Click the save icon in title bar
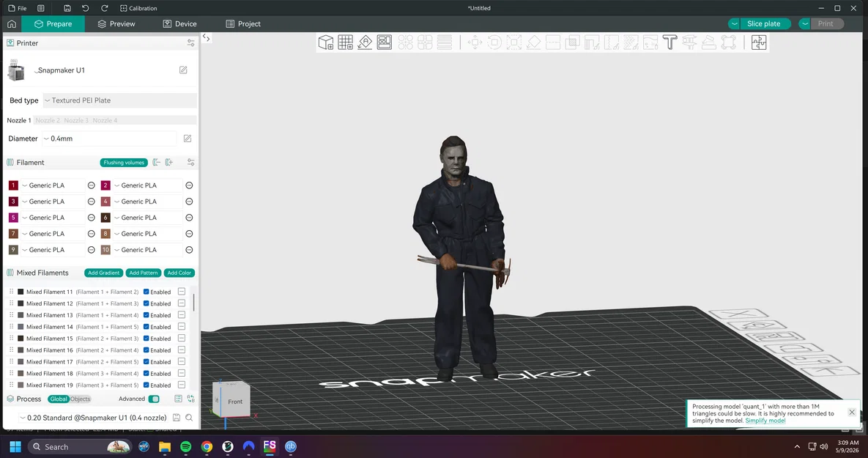The image size is (868, 458). point(67,8)
